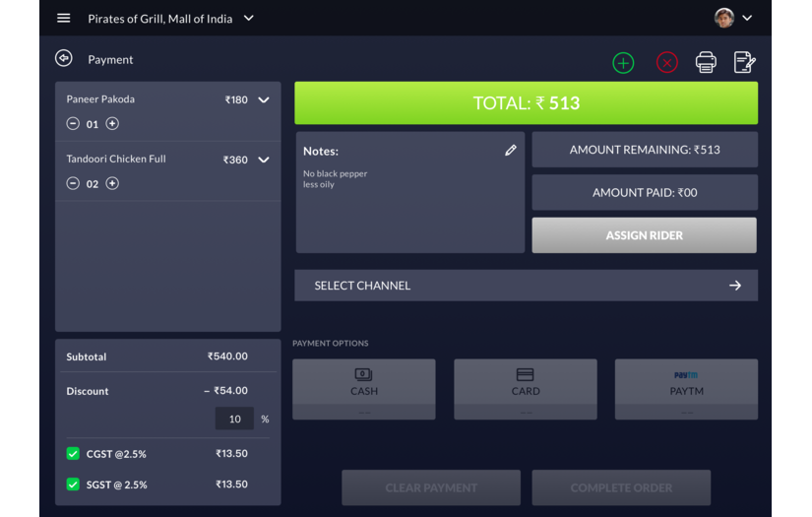The width and height of the screenshot is (812, 517).
Task: Click the cash icon in payment options
Action: [x=363, y=374]
